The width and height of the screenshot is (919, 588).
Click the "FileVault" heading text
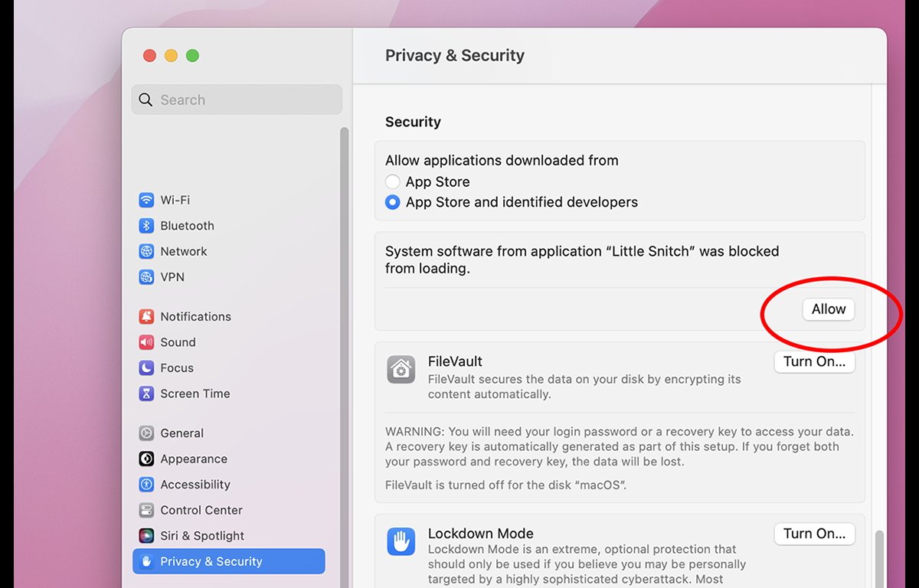pos(455,361)
